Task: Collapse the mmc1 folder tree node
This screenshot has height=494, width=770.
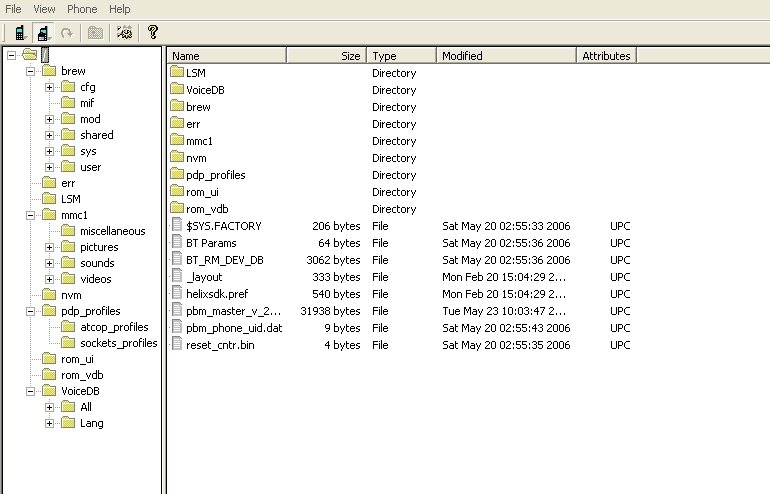Action: (30, 215)
